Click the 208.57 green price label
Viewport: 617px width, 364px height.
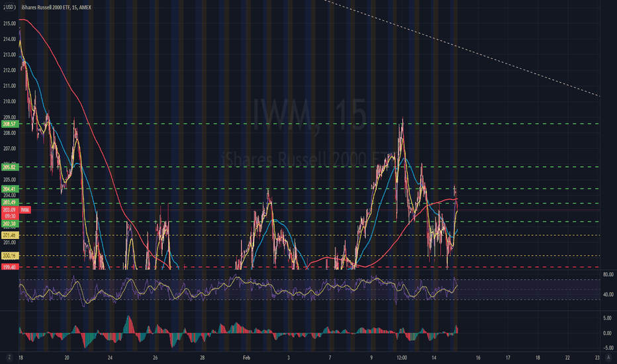coord(9,124)
